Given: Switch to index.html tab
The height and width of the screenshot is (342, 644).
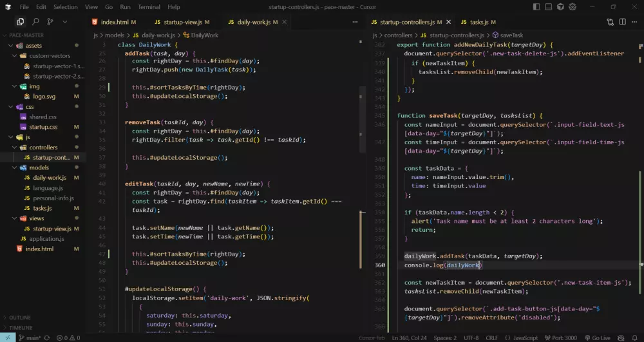Looking at the screenshot, I should [114, 22].
